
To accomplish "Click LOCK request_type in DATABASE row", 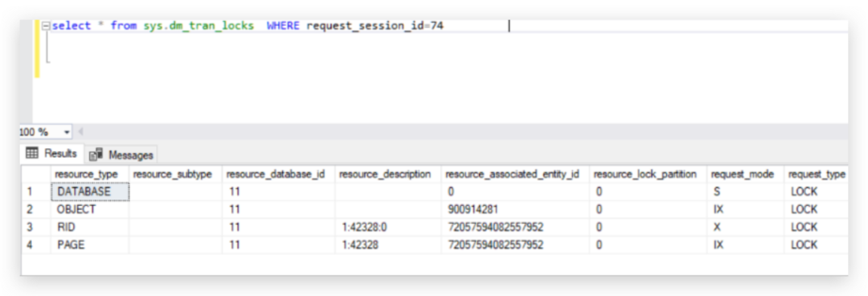I will [x=817, y=191].
